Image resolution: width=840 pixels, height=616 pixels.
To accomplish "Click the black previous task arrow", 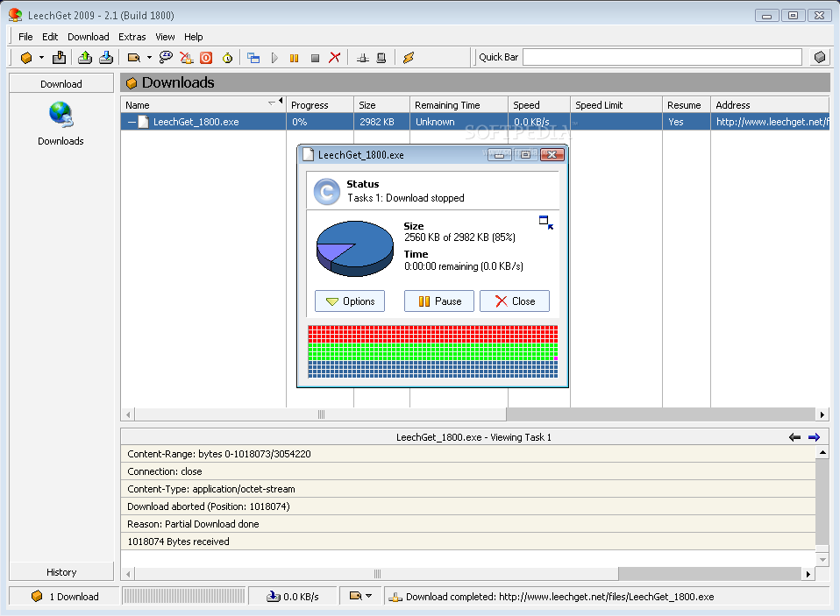I will point(794,436).
